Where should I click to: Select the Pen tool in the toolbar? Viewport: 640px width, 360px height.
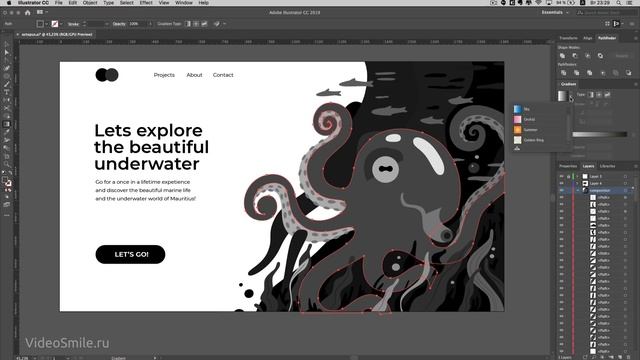(x=7, y=68)
